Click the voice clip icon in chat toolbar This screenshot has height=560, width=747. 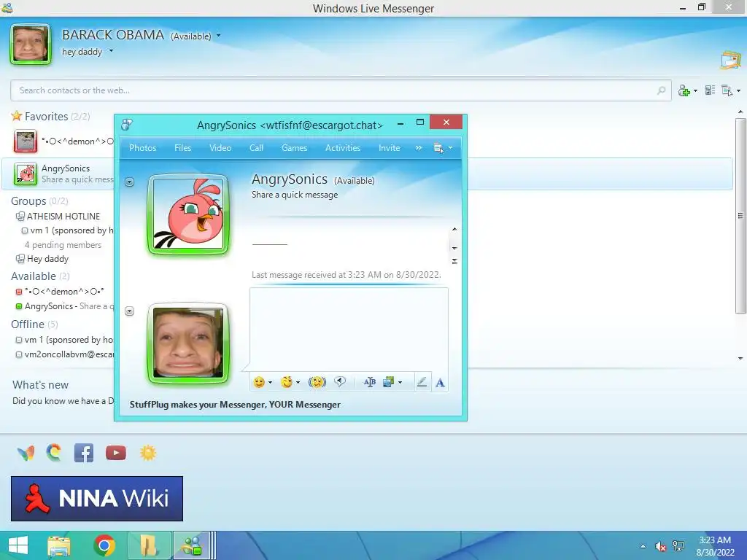pyautogui.click(x=340, y=381)
